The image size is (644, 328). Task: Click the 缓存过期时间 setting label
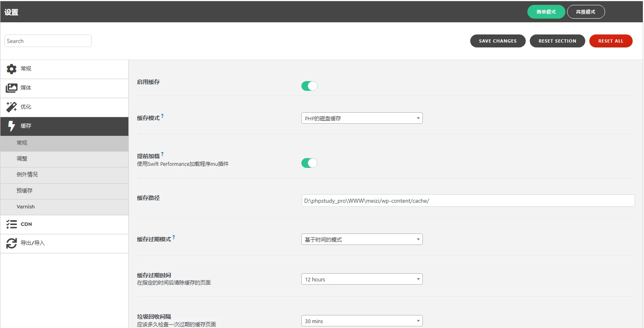coord(154,275)
